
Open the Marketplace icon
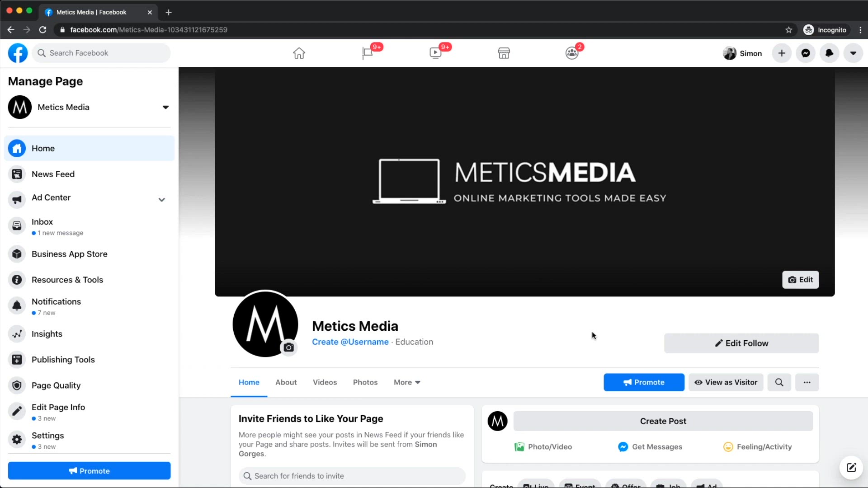(x=504, y=53)
